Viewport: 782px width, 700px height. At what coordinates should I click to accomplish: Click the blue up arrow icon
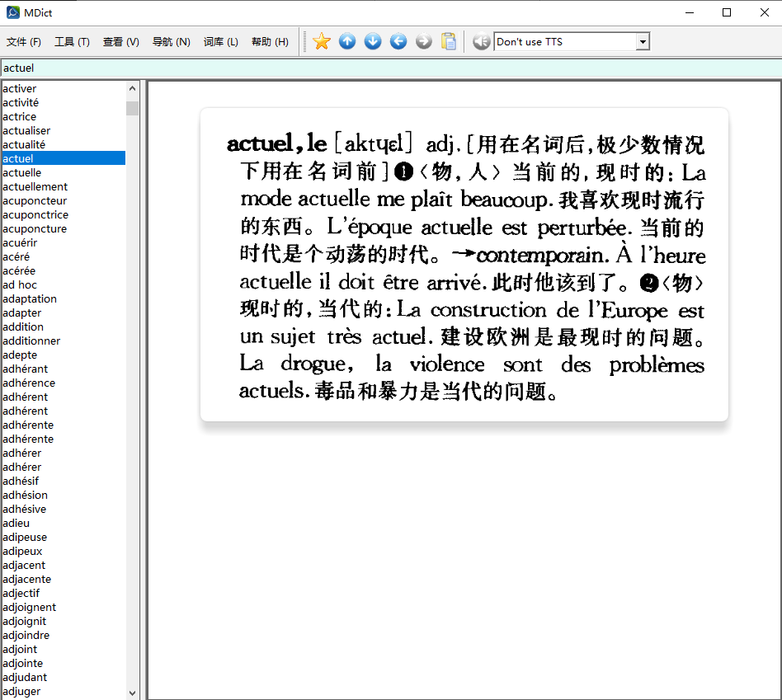(x=347, y=41)
